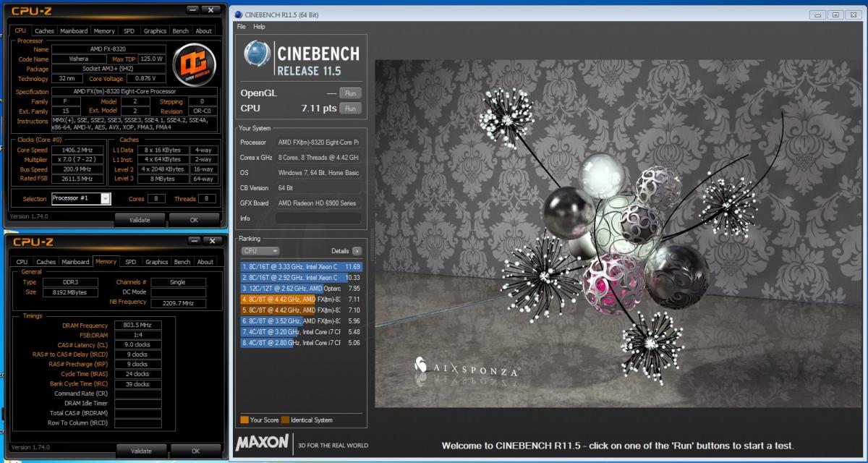The image size is (868, 463).
Task: Select ranking row 12C/12T @ 2.62 GHz Opteron
Action: 301,288
